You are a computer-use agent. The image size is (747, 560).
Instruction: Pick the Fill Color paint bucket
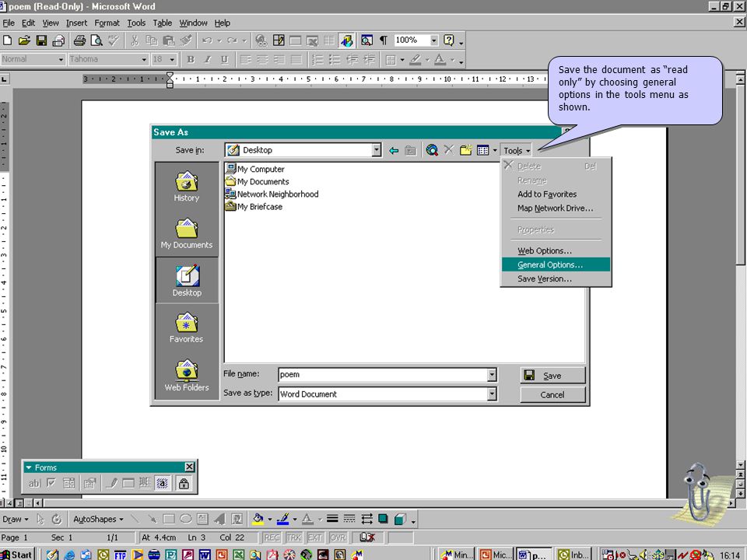(x=258, y=519)
